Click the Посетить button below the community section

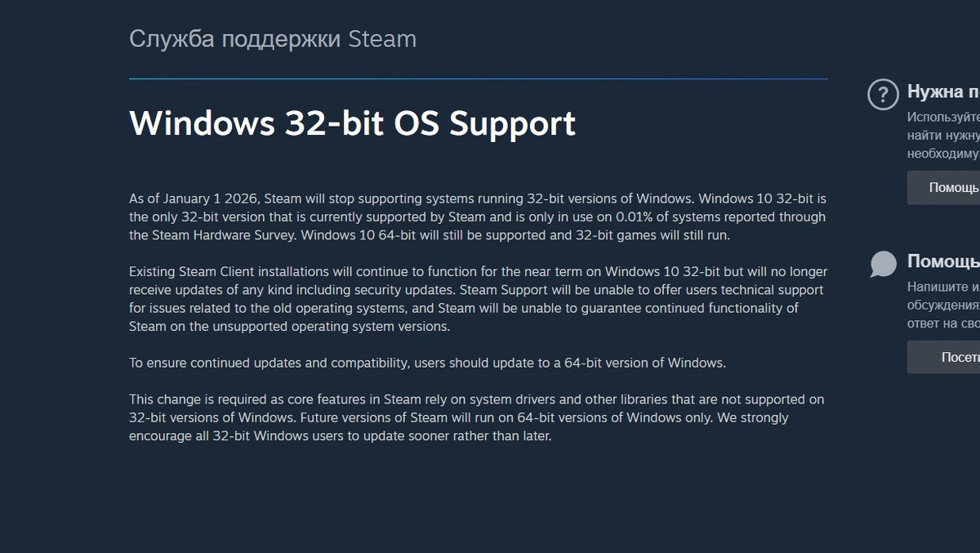coord(947,357)
